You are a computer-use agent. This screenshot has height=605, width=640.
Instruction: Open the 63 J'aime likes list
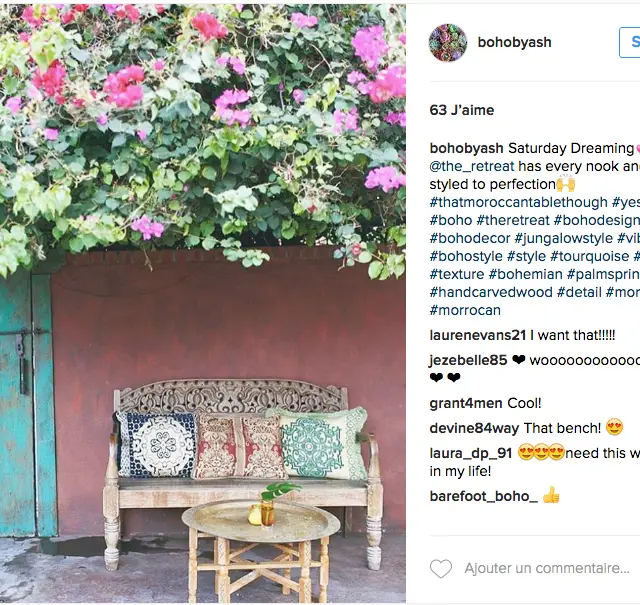[462, 110]
